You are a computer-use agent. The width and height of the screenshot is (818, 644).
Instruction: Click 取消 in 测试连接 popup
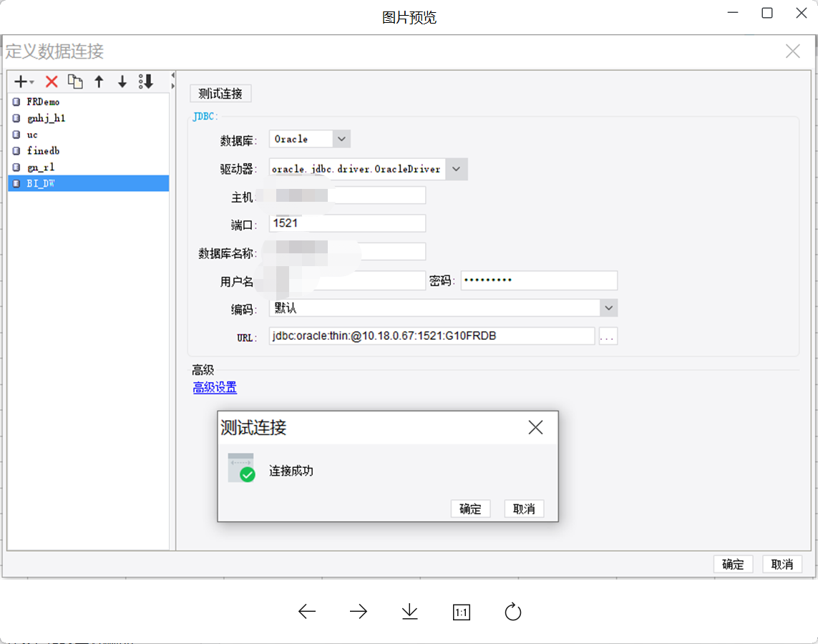point(524,509)
